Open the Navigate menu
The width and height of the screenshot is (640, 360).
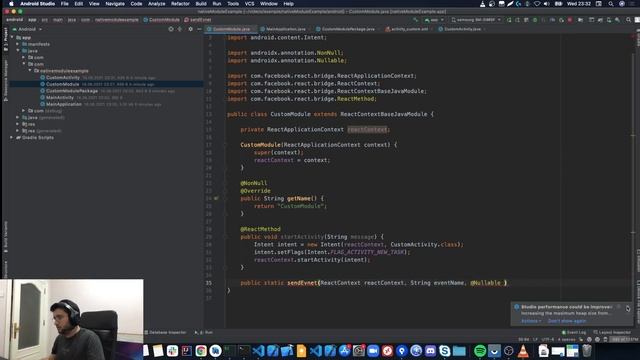point(115,4)
